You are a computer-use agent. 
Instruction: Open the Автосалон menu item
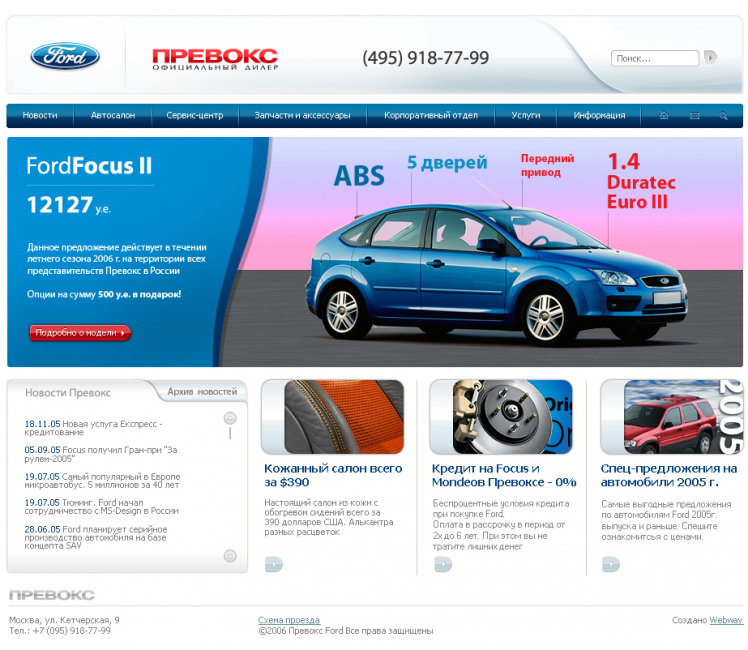point(113,115)
